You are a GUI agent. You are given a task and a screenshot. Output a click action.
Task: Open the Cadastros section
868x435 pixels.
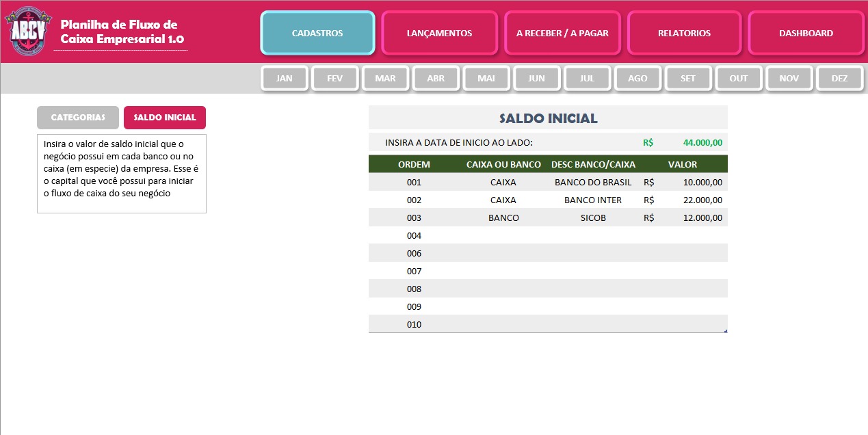click(x=317, y=33)
